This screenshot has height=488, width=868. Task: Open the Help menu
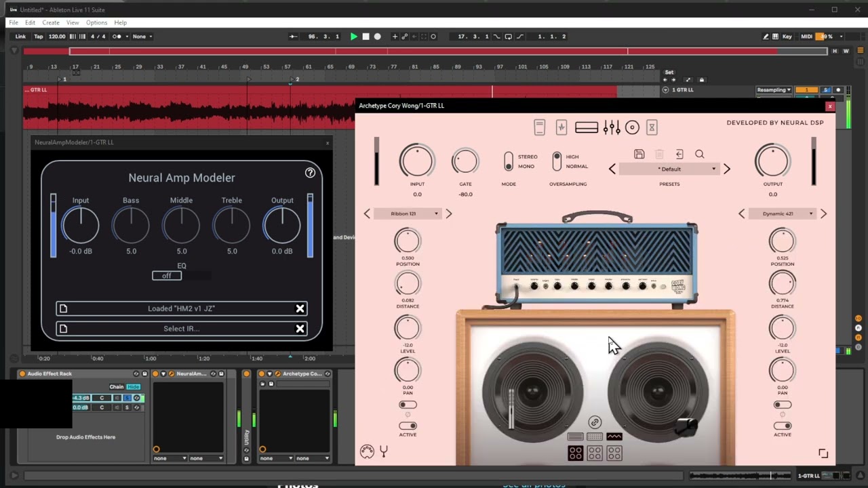pos(121,22)
